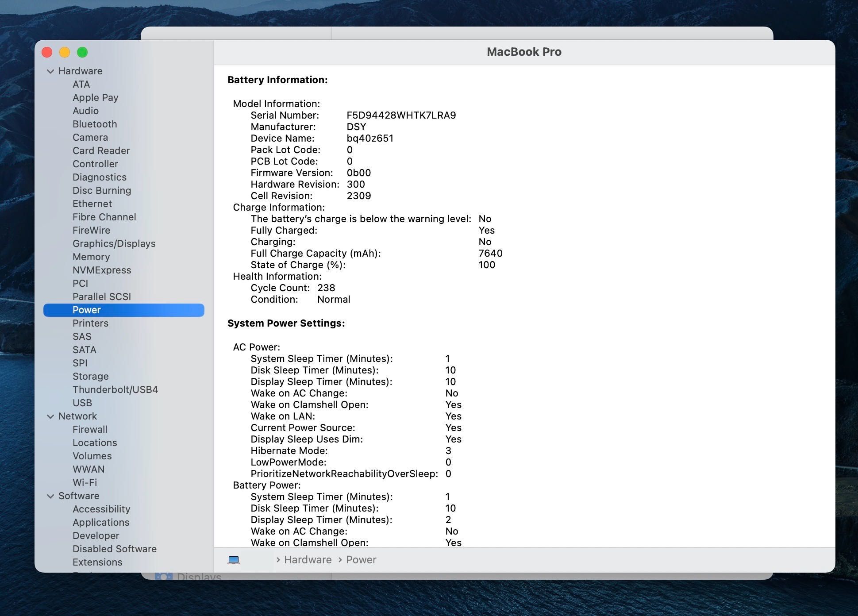858x616 pixels.
Task: Open Accessibility under Software
Action: pyautogui.click(x=101, y=509)
